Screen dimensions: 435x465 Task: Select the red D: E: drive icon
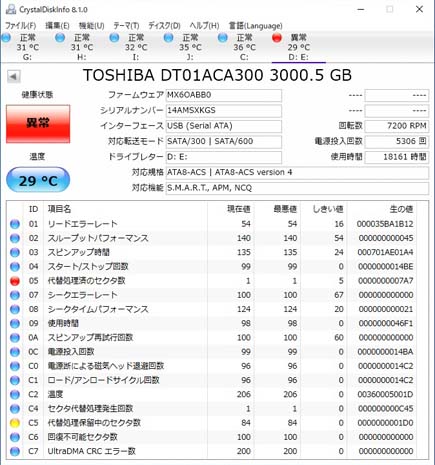(x=277, y=38)
